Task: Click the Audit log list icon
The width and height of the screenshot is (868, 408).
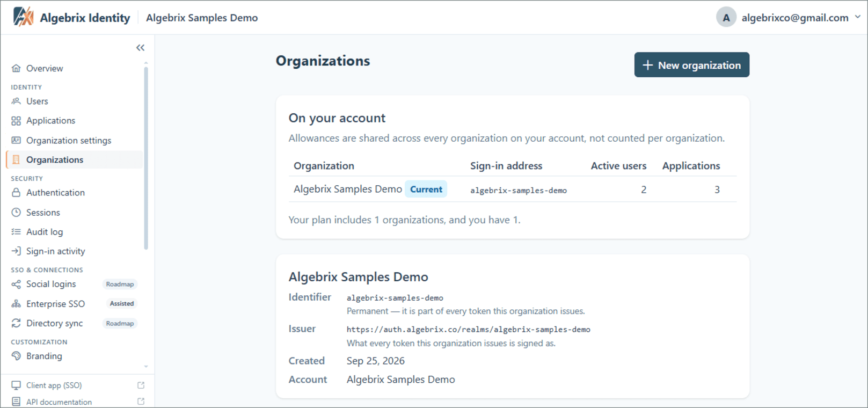Action: (x=16, y=232)
